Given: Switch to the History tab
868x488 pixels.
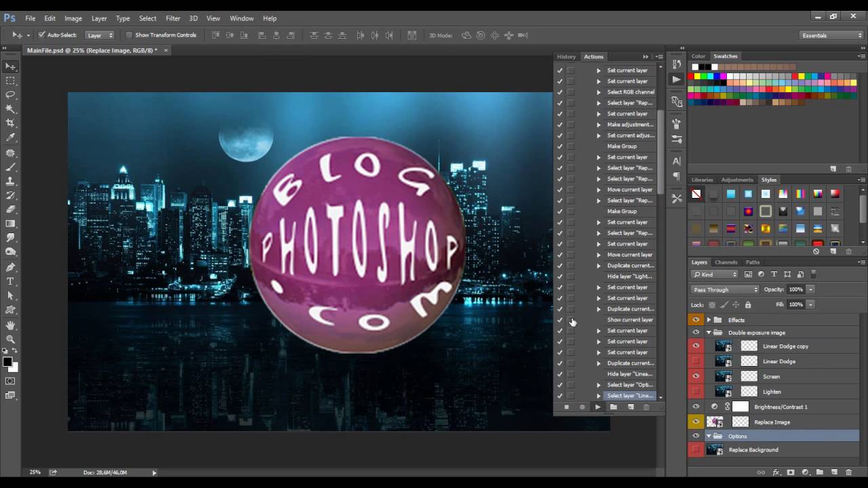Looking at the screenshot, I should (566, 57).
